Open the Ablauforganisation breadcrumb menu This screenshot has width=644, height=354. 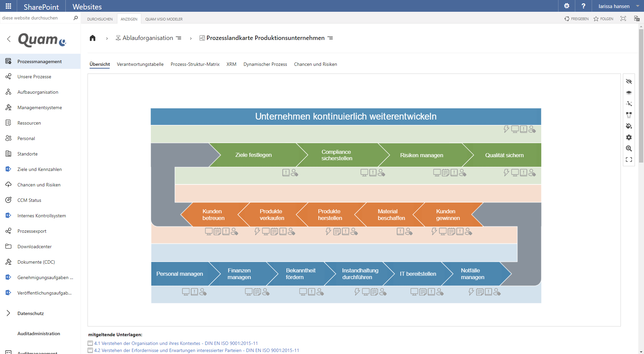click(179, 38)
